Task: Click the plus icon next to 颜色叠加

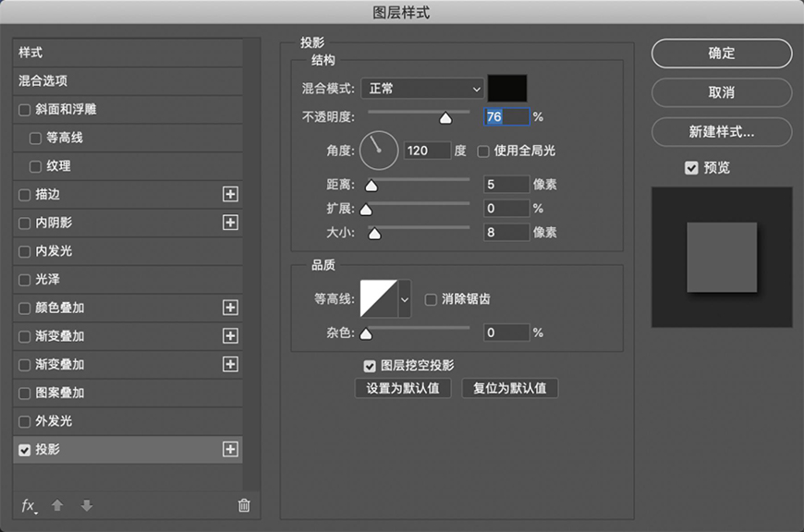Action: [x=230, y=308]
